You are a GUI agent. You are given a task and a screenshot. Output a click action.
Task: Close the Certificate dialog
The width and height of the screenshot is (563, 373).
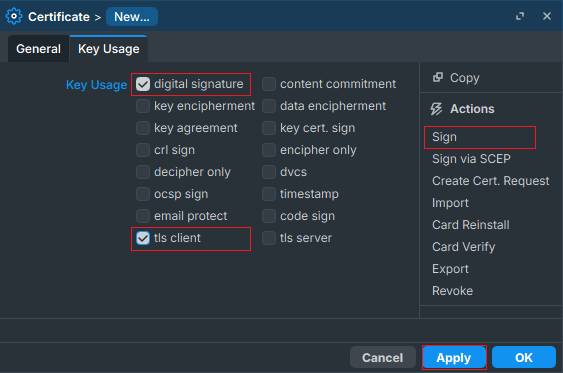546,16
